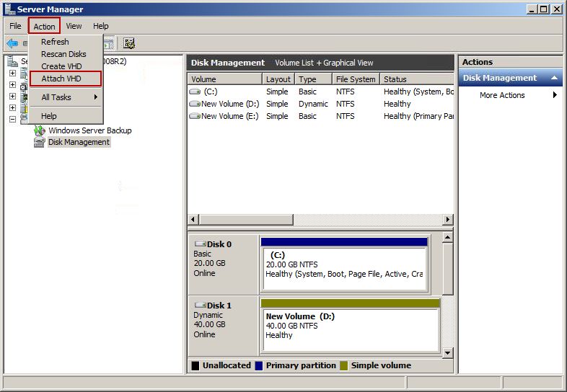The width and height of the screenshot is (567, 392).
Task: Click the Disk 0 drive icon
Action: (x=201, y=244)
